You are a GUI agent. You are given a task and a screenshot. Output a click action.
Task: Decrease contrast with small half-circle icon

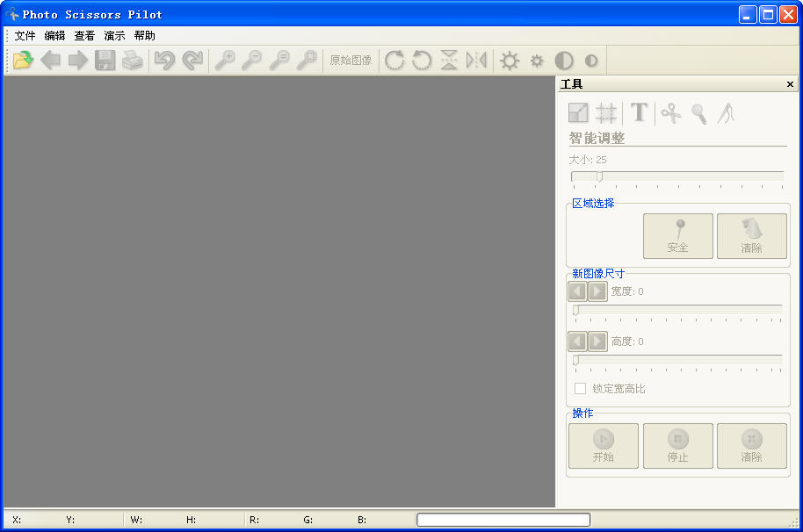click(x=591, y=61)
